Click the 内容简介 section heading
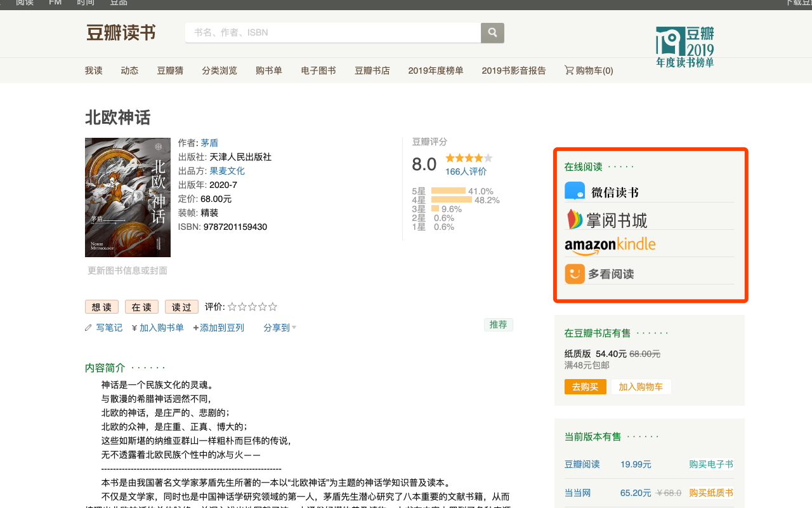Viewport: 812px width, 508px height. (x=105, y=368)
